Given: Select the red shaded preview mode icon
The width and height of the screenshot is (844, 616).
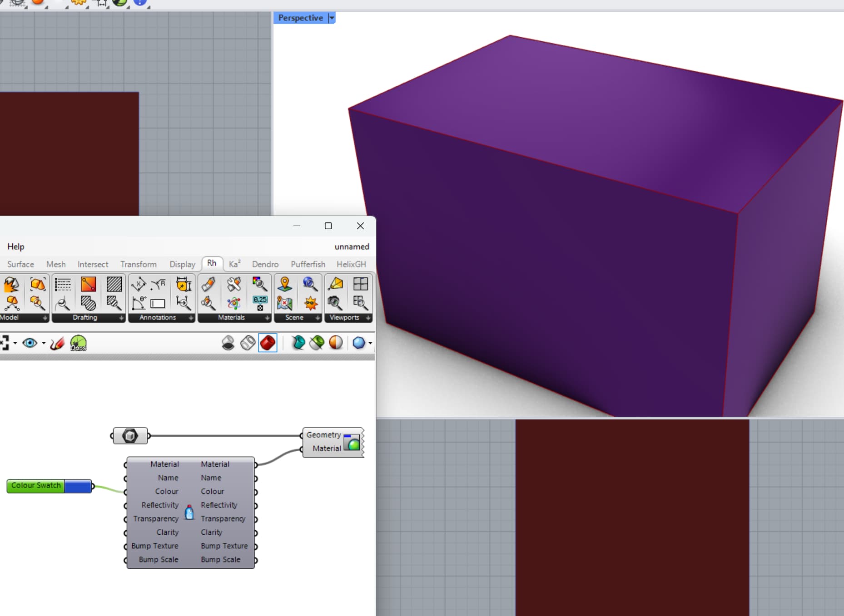Looking at the screenshot, I should point(268,343).
